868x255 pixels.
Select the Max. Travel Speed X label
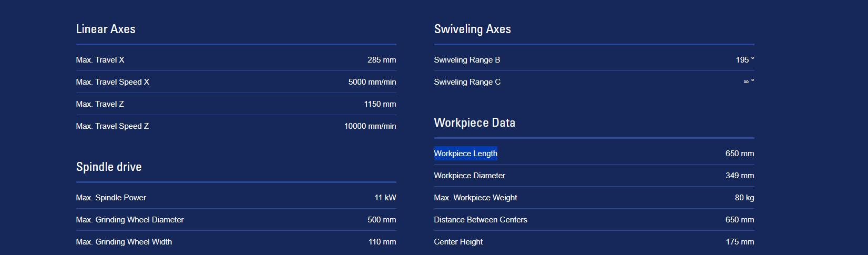coord(113,82)
